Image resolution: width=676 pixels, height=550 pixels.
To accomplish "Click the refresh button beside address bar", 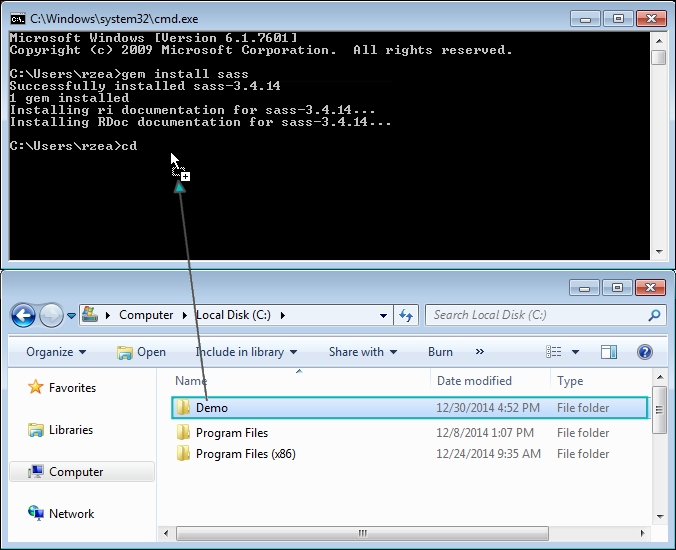I will point(406,315).
